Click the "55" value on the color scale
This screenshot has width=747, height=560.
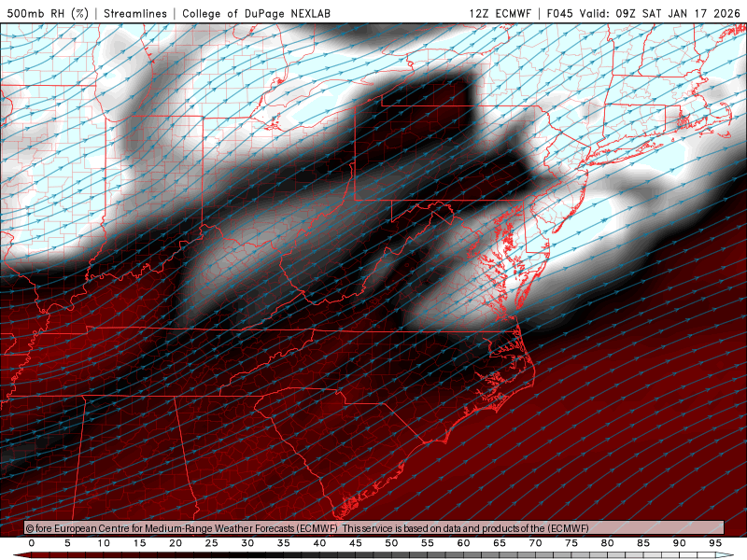tap(428, 543)
